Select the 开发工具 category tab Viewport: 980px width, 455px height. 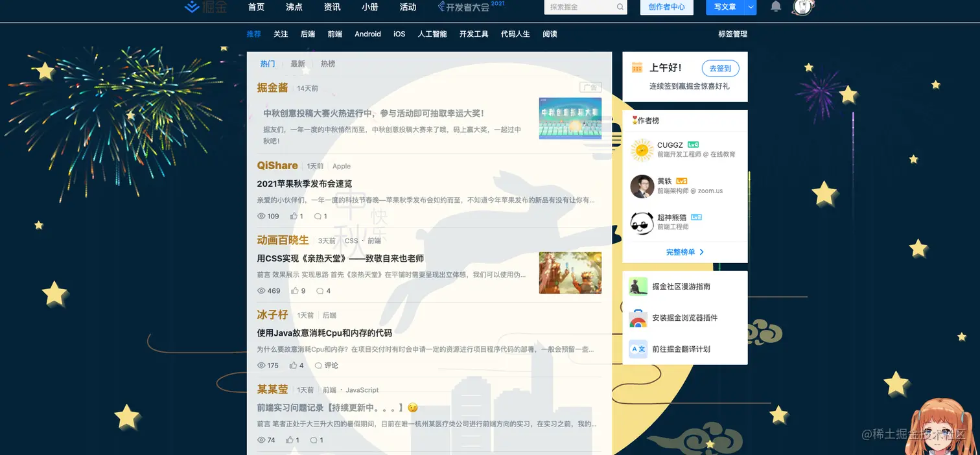point(474,34)
